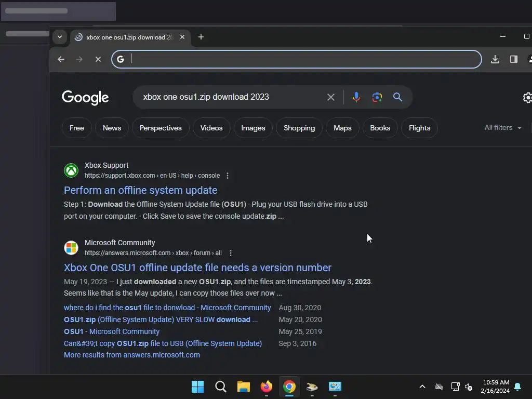Switch to Maps results

point(343,128)
